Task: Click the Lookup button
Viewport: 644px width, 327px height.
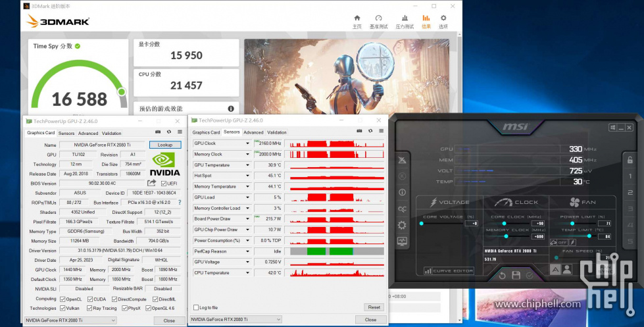Action: pyautogui.click(x=165, y=145)
